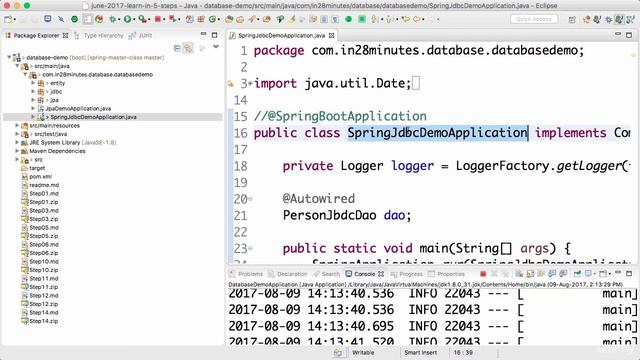Image resolution: width=640 pixels, height=360 pixels.
Task: Click the 'Writable' status bar entry
Action: pyautogui.click(x=363, y=352)
